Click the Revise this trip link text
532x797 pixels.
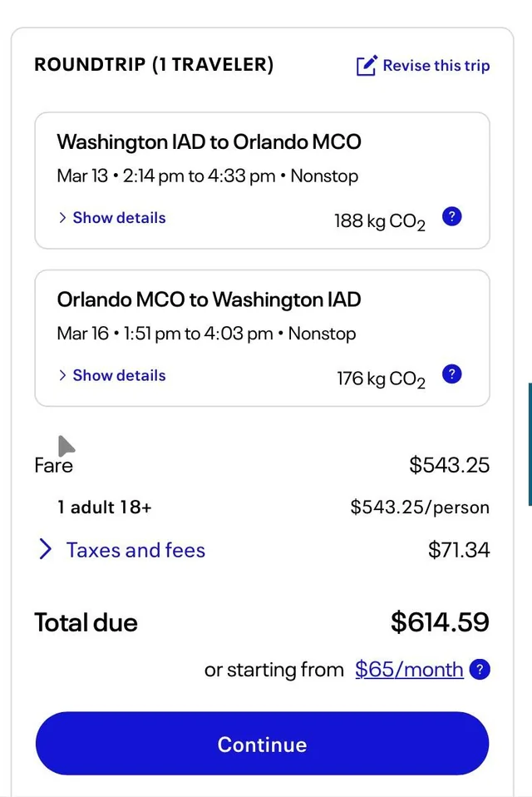pyautogui.click(x=436, y=66)
